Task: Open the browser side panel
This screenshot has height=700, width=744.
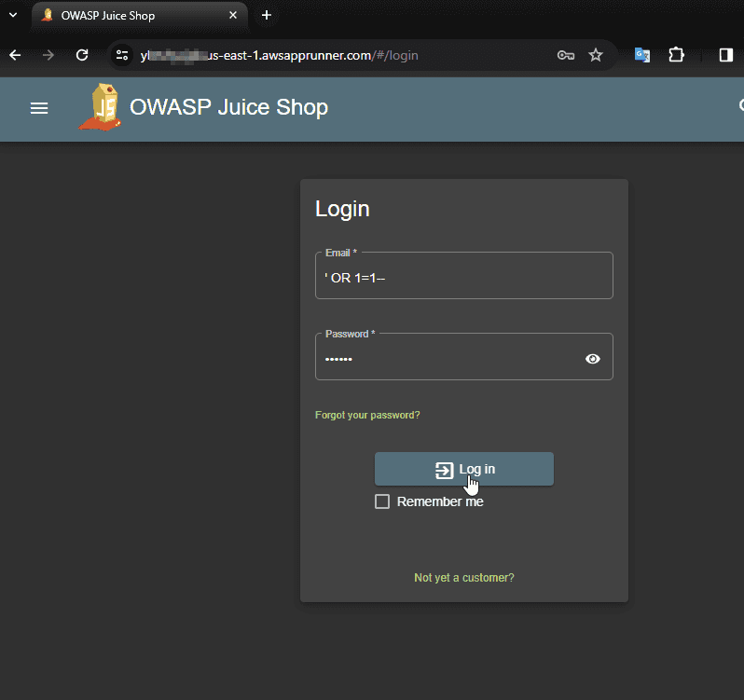Action: tap(725, 55)
